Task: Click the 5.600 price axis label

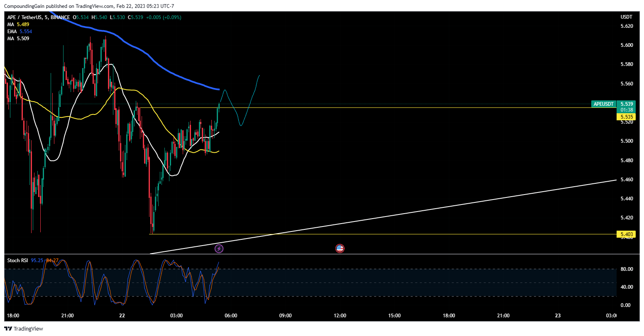Action: tap(626, 45)
